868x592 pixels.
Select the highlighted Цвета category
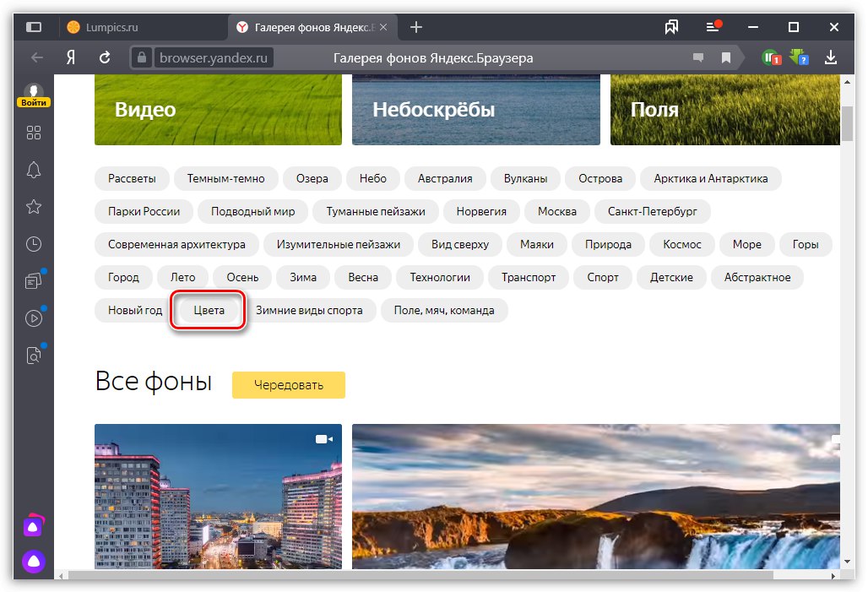coord(208,310)
